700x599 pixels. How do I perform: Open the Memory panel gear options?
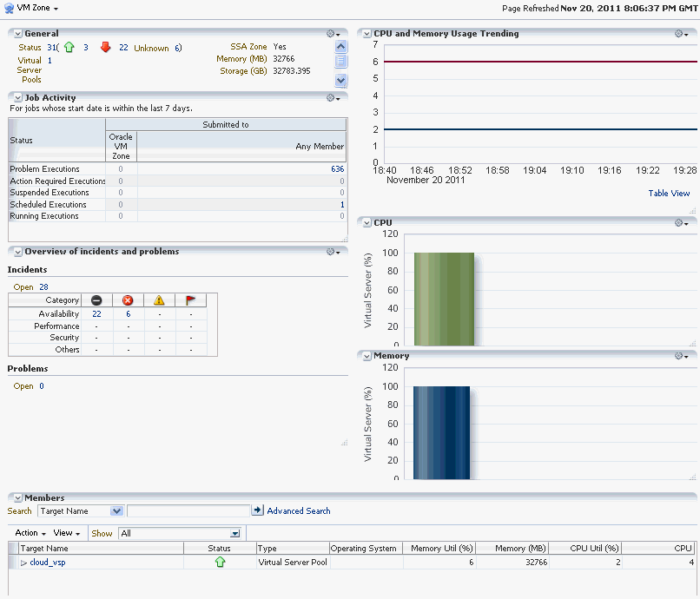tap(681, 356)
